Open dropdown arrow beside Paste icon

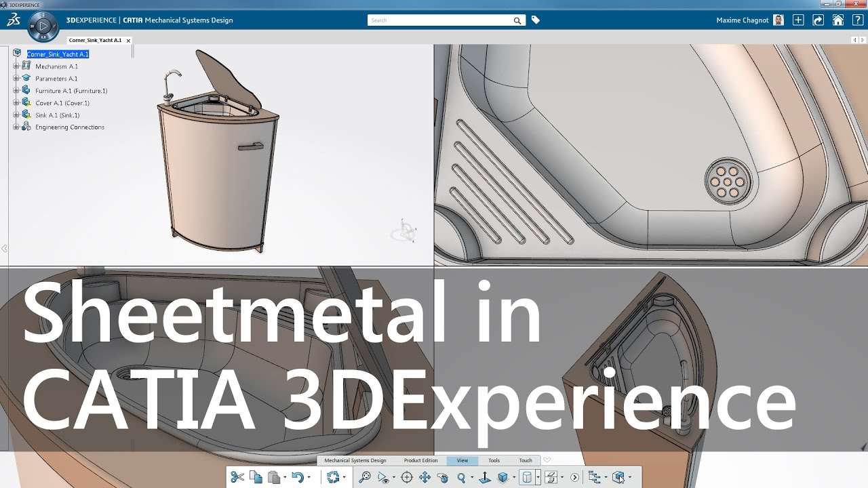(285, 477)
